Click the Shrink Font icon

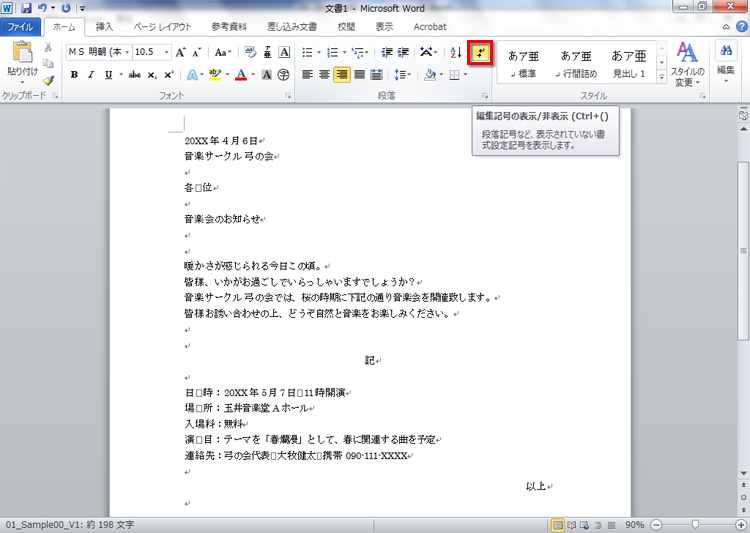coord(197,52)
